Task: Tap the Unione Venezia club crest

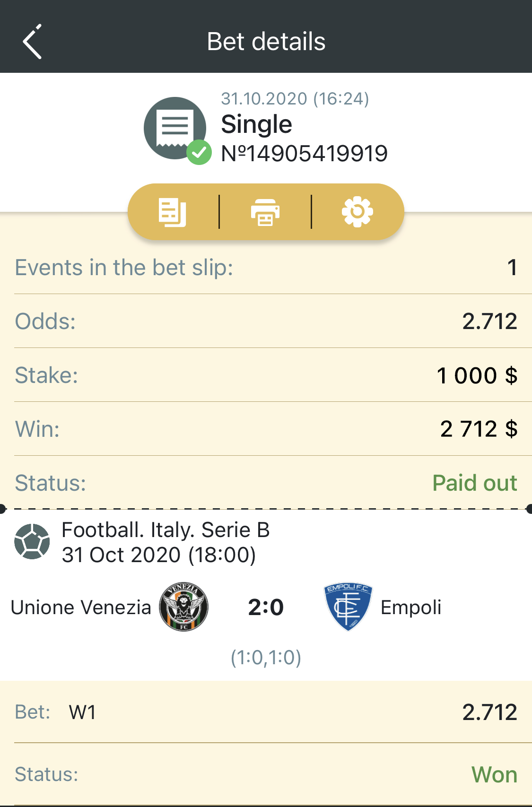Action: (x=183, y=607)
